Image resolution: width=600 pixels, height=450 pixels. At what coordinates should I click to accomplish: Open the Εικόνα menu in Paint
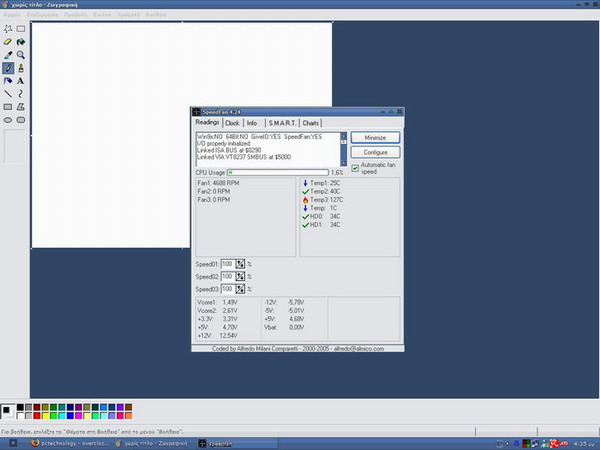pos(102,15)
